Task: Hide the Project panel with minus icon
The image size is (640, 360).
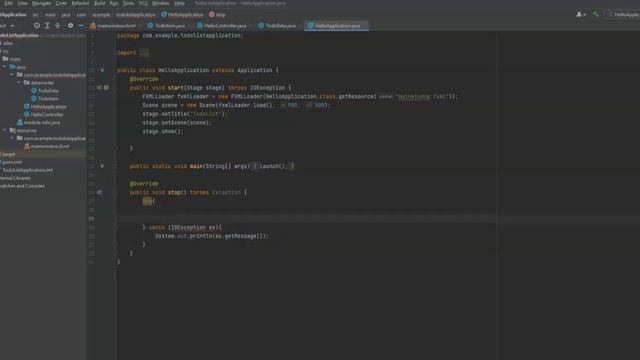Action: [81, 25]
